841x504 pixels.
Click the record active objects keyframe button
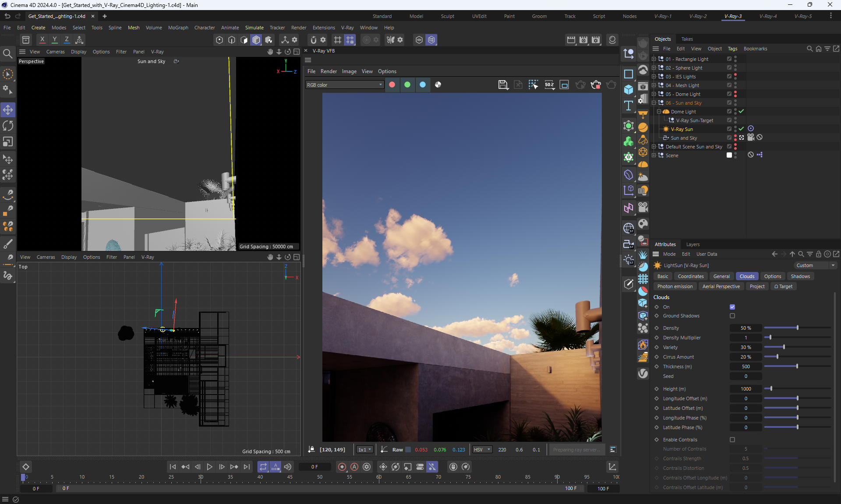342,467
